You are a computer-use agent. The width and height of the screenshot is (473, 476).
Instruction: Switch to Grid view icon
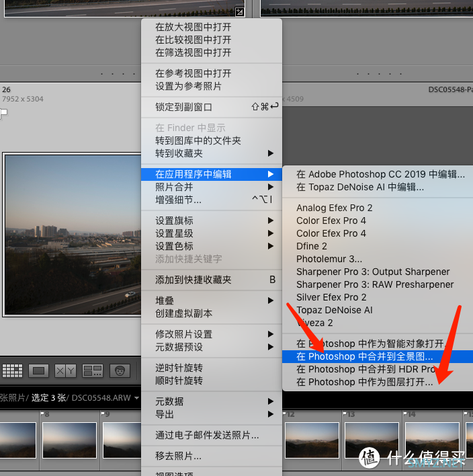[x=13, y=370]
